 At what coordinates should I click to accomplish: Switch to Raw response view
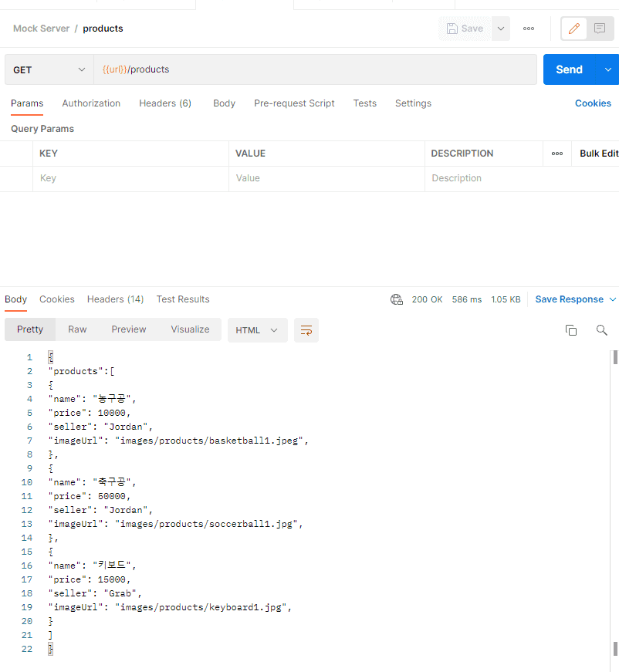coord(77,329)
